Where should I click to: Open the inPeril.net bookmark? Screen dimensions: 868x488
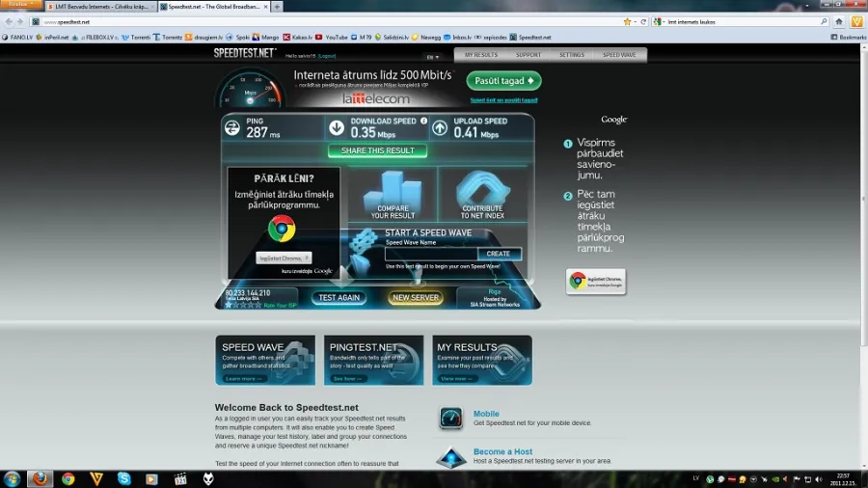(x=52, y=37)
